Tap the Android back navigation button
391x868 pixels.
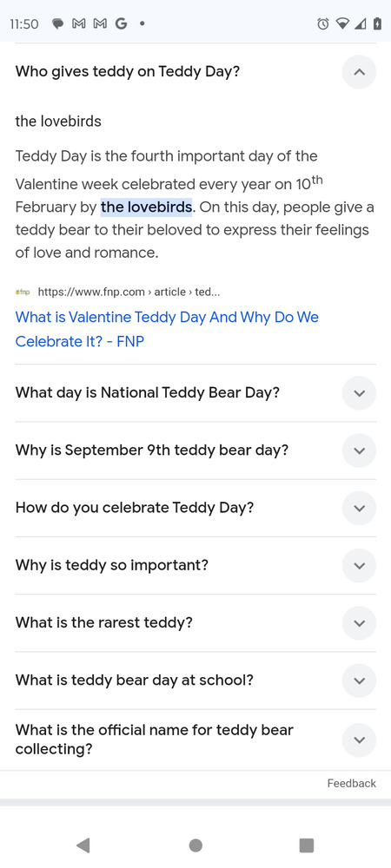83,845
